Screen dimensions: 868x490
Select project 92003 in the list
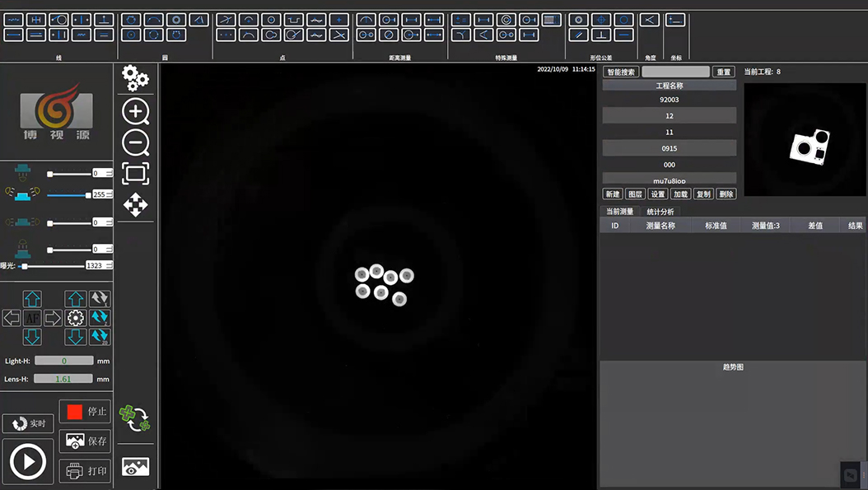(x=670, y=100)
